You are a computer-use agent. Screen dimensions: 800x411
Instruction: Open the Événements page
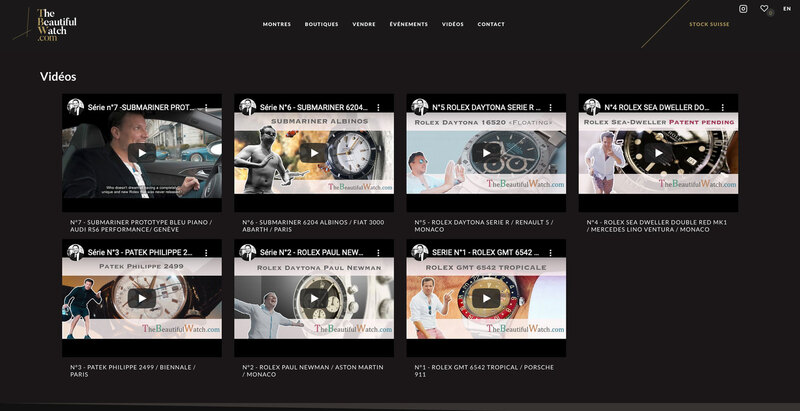(408, 24)
